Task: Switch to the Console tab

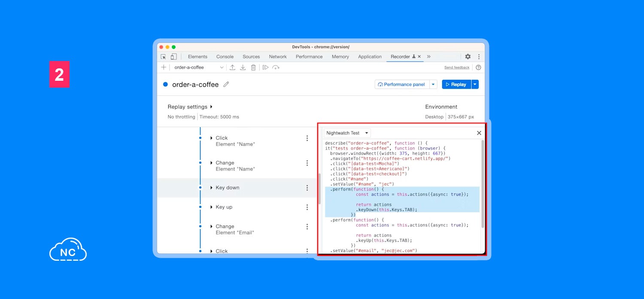Action: coord(225,57)
